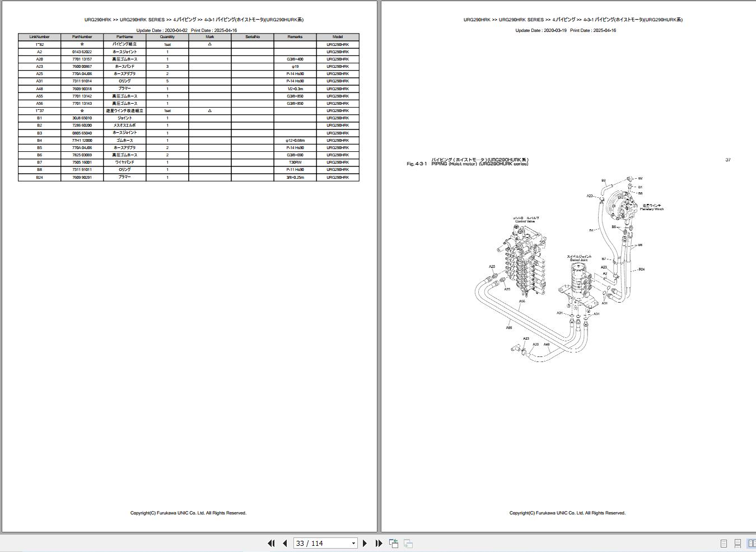Click the LinkNumber column header
756x552 pixels.
click(x=40, y=37)
